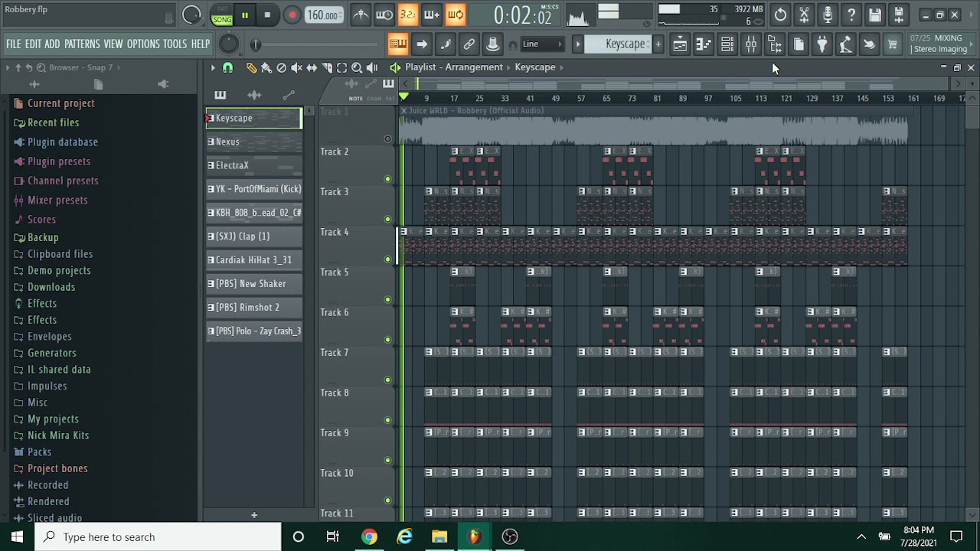Image resolution: width=980 pixels, height=551 pixels.
Task: Toggle playlist snap magnet icon
Action: [227, 67]
